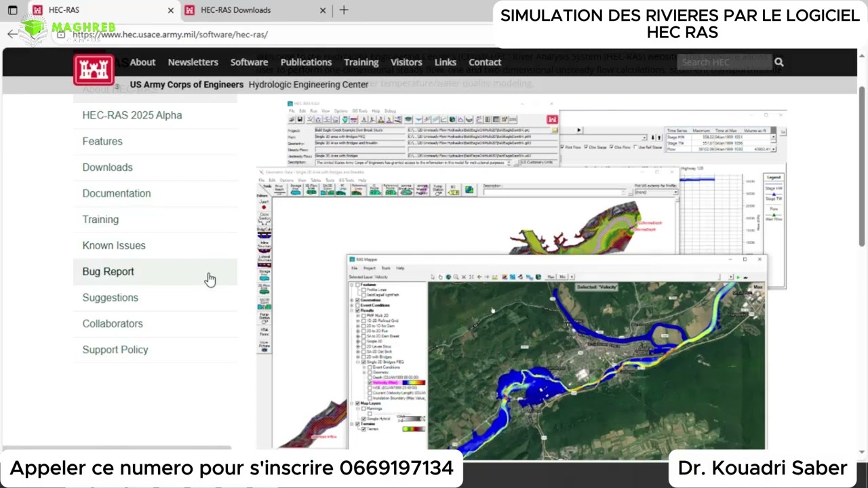This screenshot has width=868, height=488.
Task: Expand Geometries node in RAS Mapper tree
Action: pyautogui.click(x=351, y=300)
